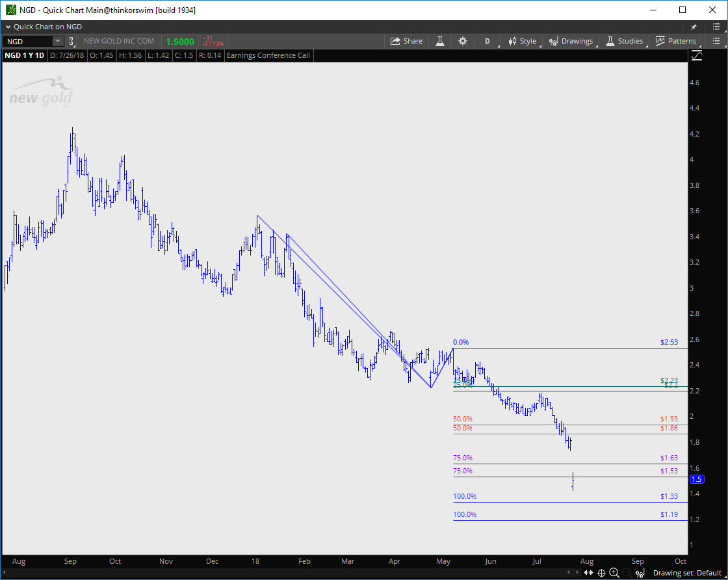Screen dimensions: 728x580
Task: Open the D timeframe dropdown
Action: (x=488, y=41)
